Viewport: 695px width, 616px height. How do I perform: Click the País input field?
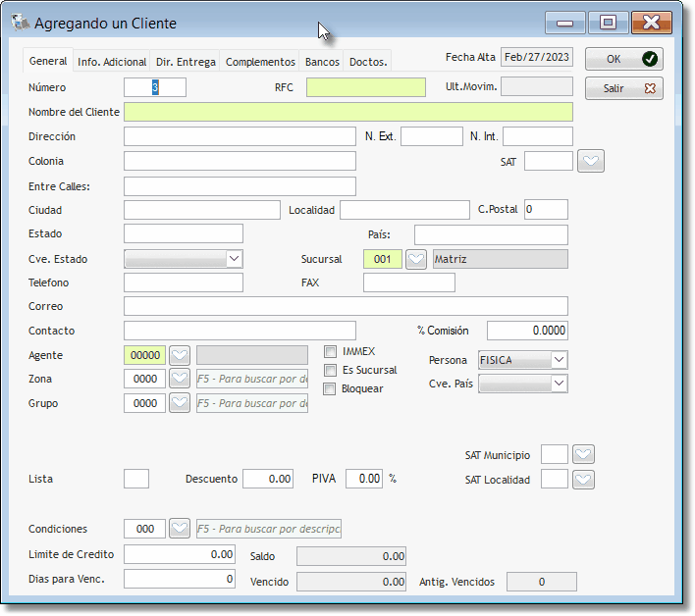click(491, 234)
